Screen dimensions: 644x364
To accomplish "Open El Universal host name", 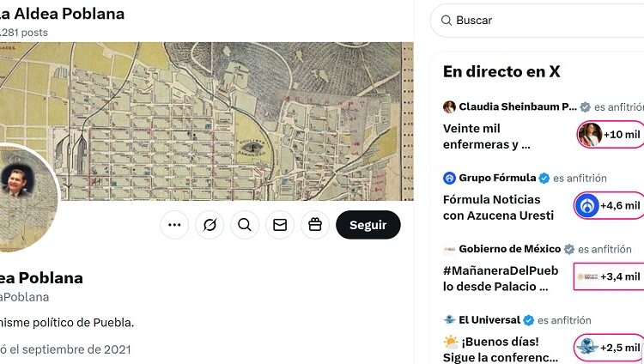I will coord(489,320).
